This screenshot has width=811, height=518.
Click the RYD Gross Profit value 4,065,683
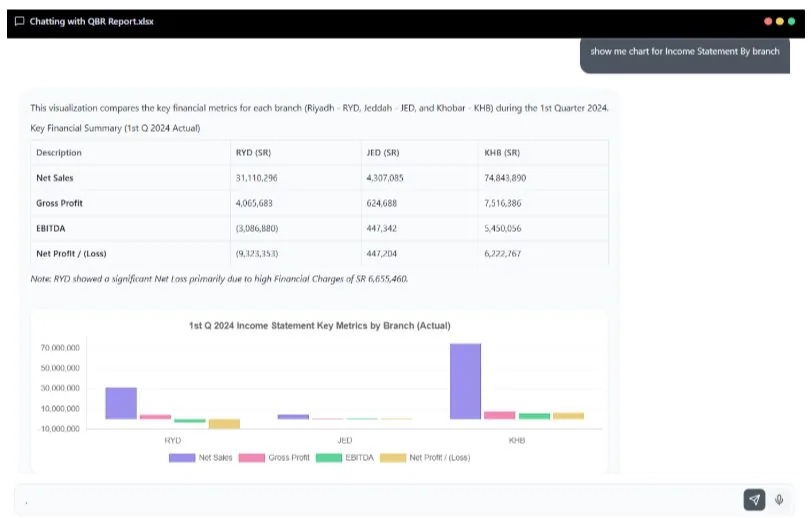tap(254, 203)
